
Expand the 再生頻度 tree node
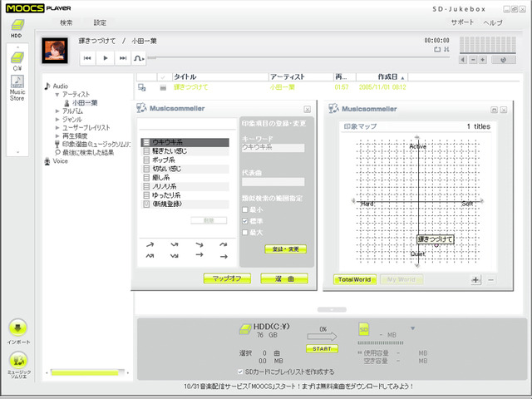[57, 136]
